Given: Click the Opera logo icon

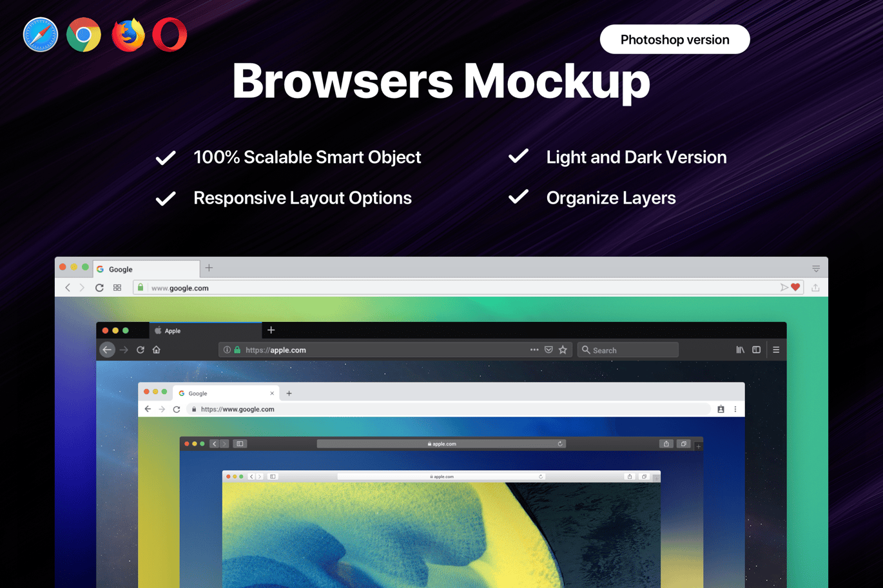Looking at the screenshot, I should (x=170, y=35).
